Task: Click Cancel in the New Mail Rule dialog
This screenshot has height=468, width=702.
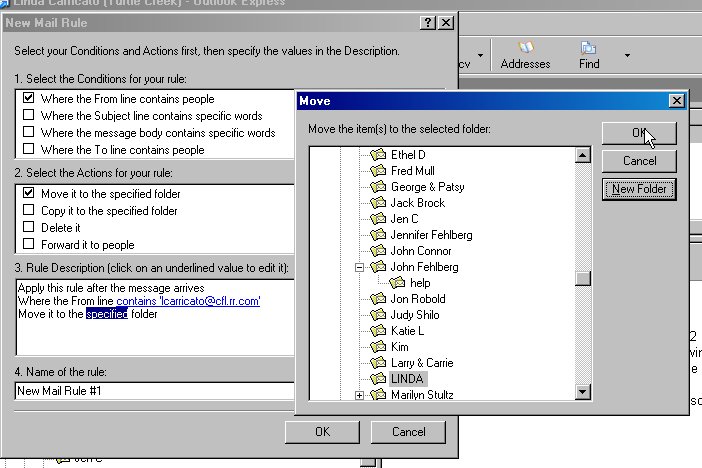Action: point(408,432)
